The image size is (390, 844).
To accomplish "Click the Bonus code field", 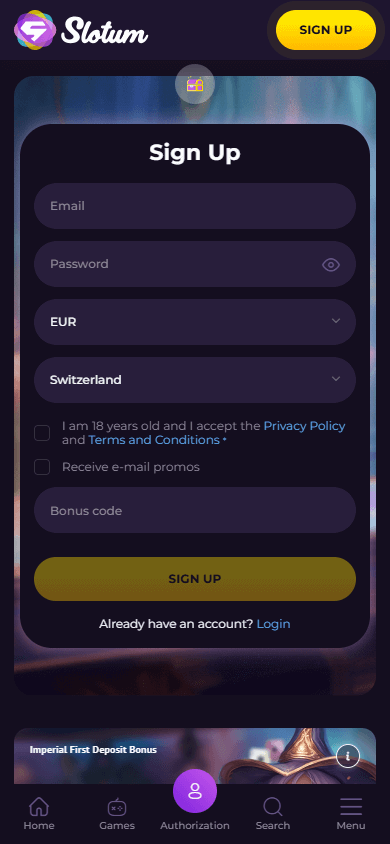I will point(195,510).
